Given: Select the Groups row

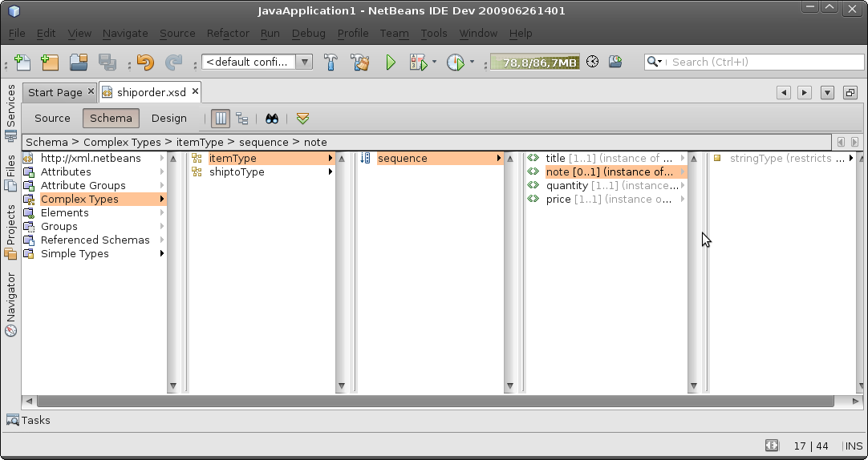Looking at the screenshot, I should [x=94, y=227].
